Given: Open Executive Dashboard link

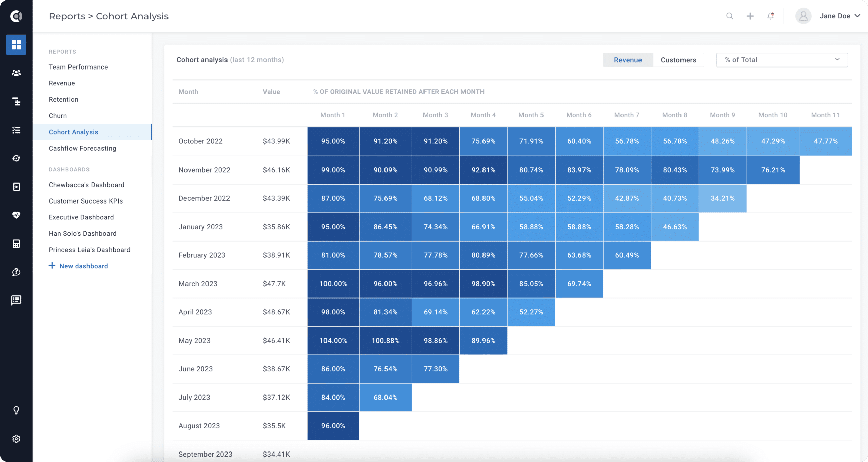Looking at the screenshot, I should point(81,217).
